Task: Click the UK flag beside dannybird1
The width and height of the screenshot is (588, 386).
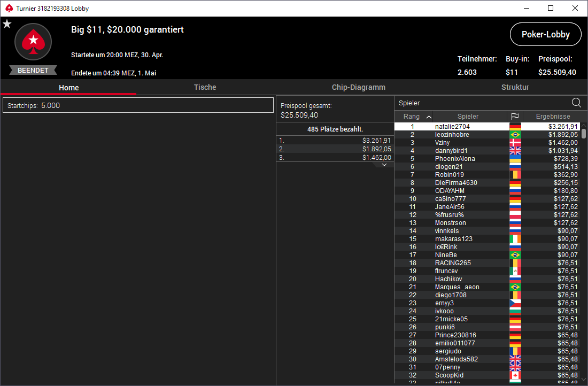Action: pyautogui.click(x=515, y=151)
